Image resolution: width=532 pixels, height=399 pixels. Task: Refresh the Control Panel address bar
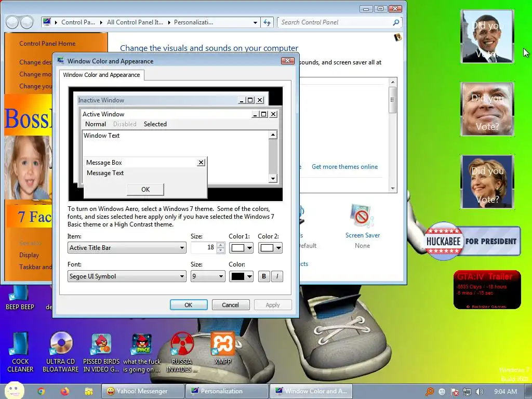click(x=267, y=22)
